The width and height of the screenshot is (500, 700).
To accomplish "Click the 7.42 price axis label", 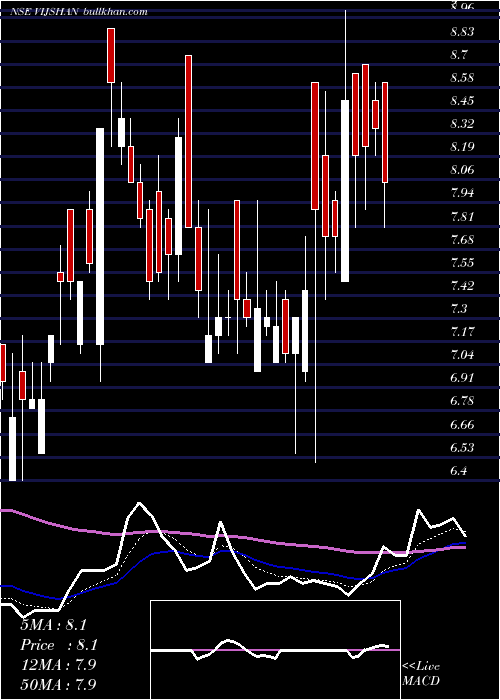I will (462, 285).
